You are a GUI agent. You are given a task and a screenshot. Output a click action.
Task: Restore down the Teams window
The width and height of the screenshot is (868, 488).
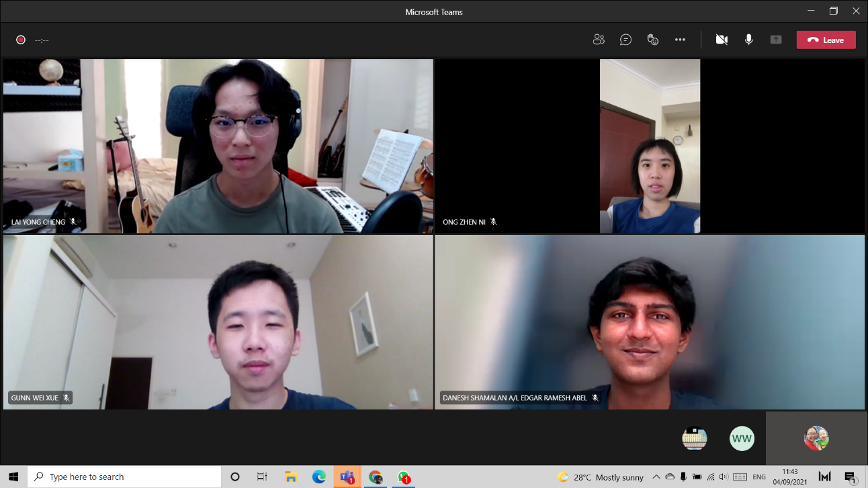tap(833, 11)
